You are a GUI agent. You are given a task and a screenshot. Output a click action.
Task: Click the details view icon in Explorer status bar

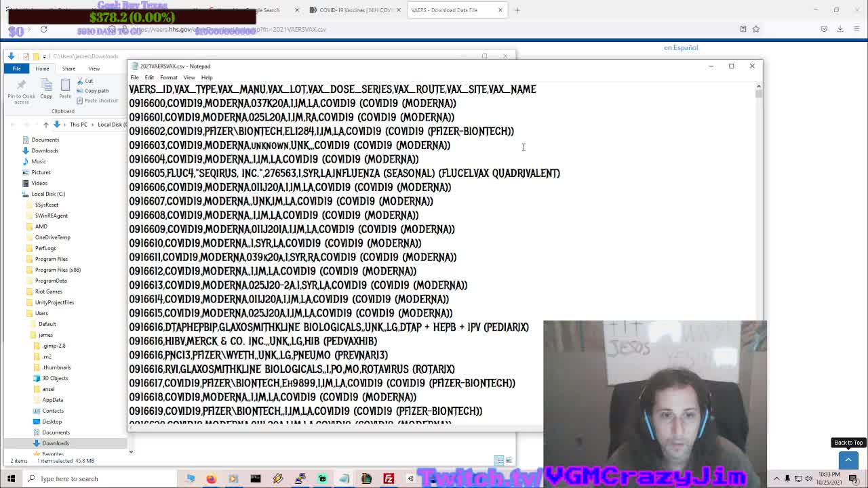(498, 461)
